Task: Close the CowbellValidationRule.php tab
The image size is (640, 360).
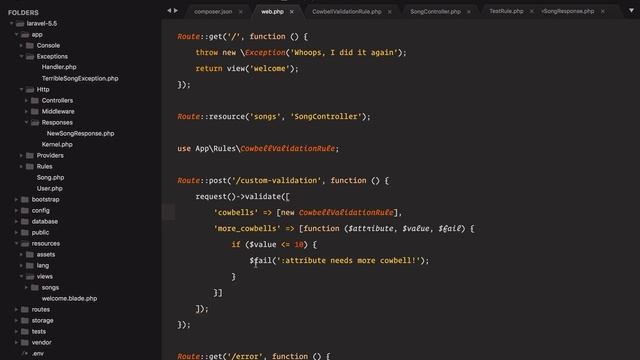Action: tap(389, 12)
